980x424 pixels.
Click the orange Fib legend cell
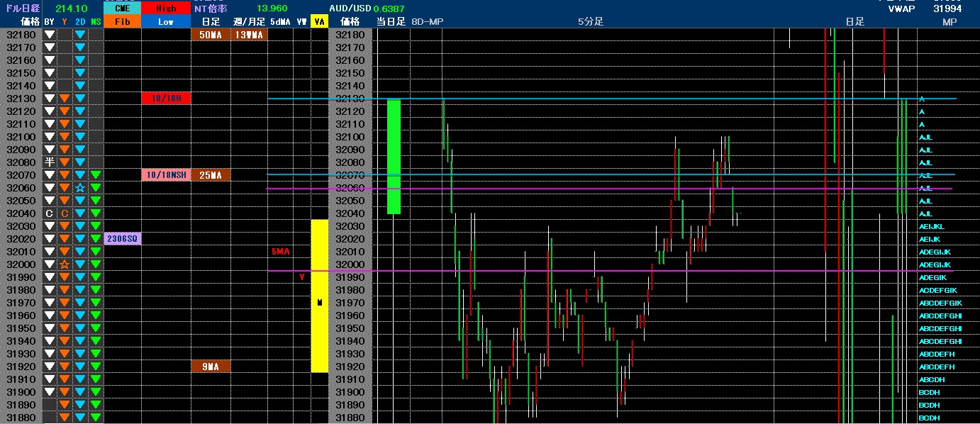[122, 22]
